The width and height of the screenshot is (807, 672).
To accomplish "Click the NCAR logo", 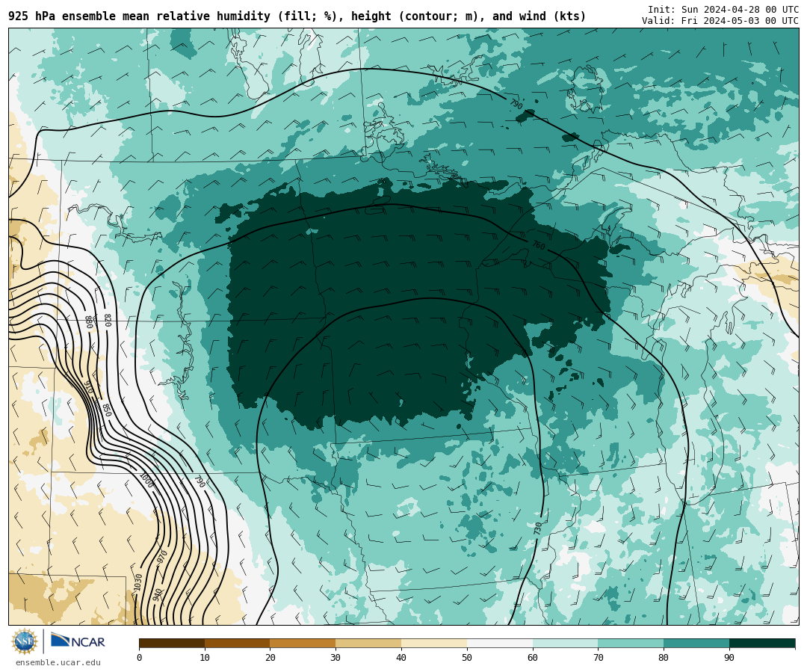I will coord(78,641).
